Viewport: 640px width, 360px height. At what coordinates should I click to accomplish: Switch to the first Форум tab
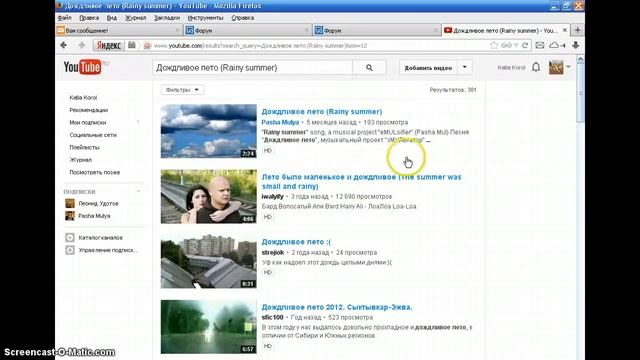[x=247, y=30]
